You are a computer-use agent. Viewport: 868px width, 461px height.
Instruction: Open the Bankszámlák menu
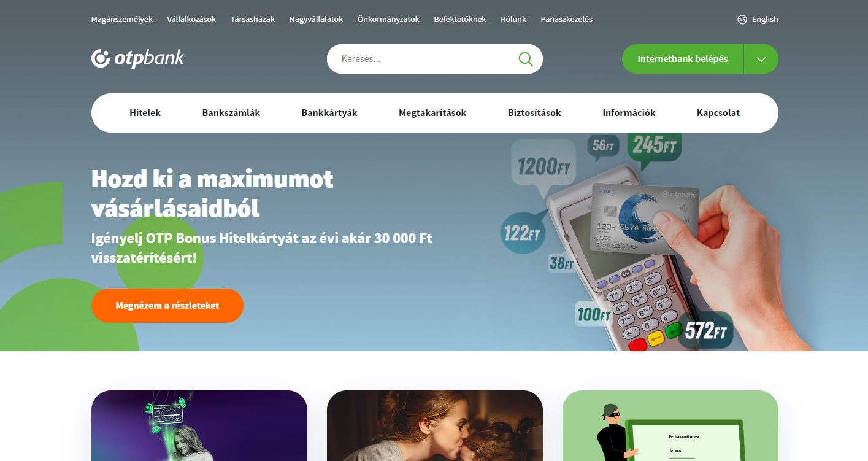231,113
